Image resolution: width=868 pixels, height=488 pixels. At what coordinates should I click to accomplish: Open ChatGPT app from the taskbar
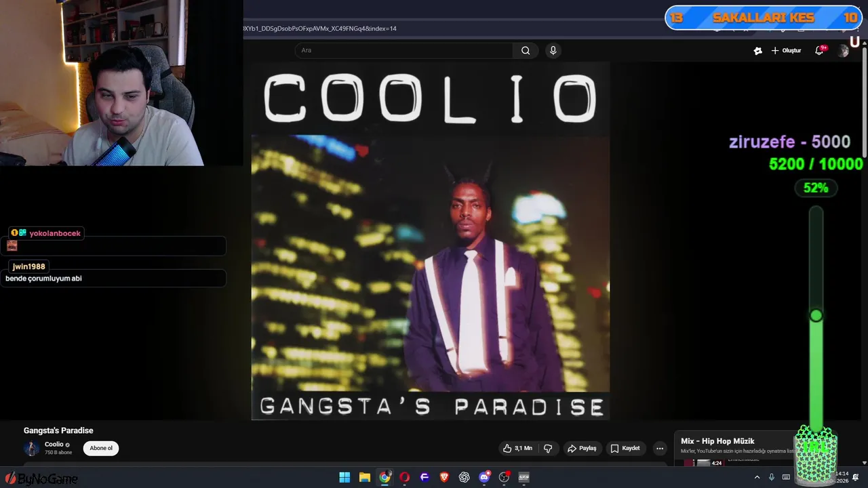pyautogui.click(x=464, y=477)
